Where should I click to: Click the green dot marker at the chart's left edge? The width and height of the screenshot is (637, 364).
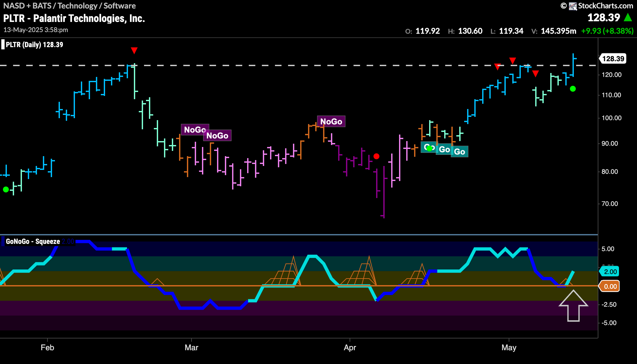tap(6, 190)
